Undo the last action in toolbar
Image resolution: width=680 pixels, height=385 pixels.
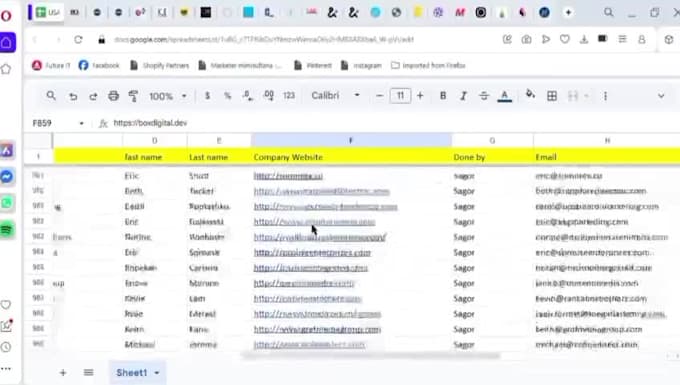(73, 96)
